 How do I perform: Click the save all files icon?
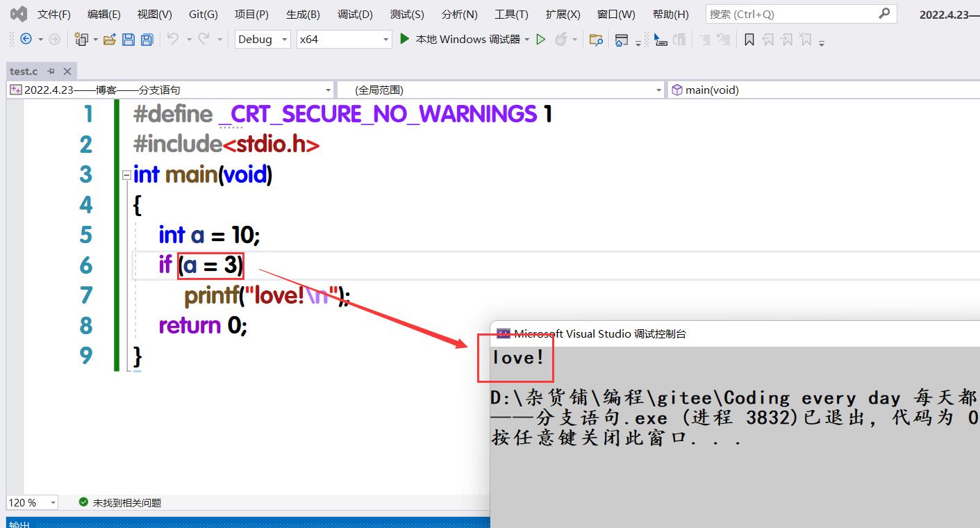[x=147, y=40]
